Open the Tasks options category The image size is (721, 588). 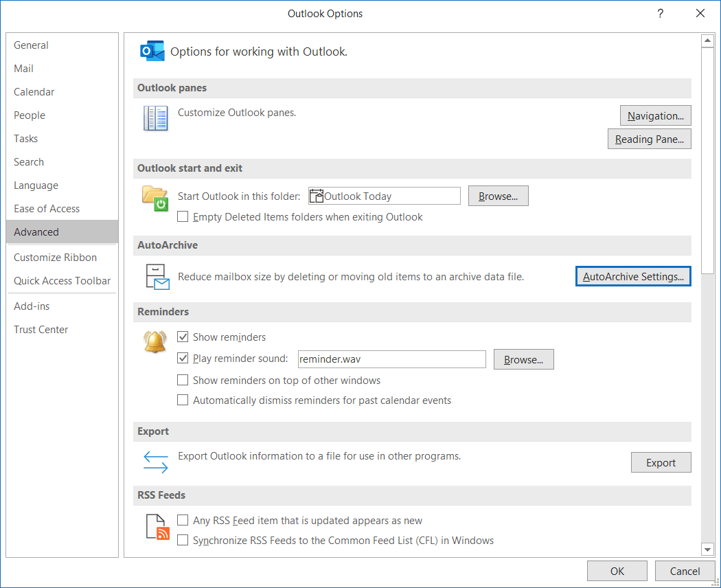(62, 139)
